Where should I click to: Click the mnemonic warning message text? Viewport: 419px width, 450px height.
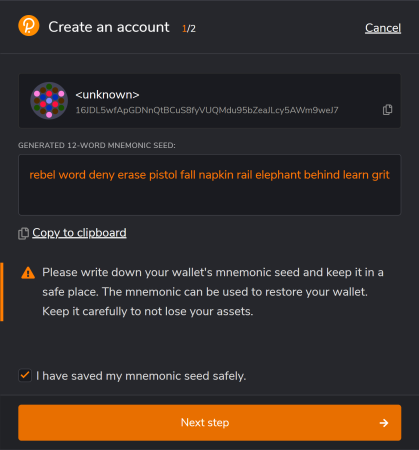pos(213,292)
